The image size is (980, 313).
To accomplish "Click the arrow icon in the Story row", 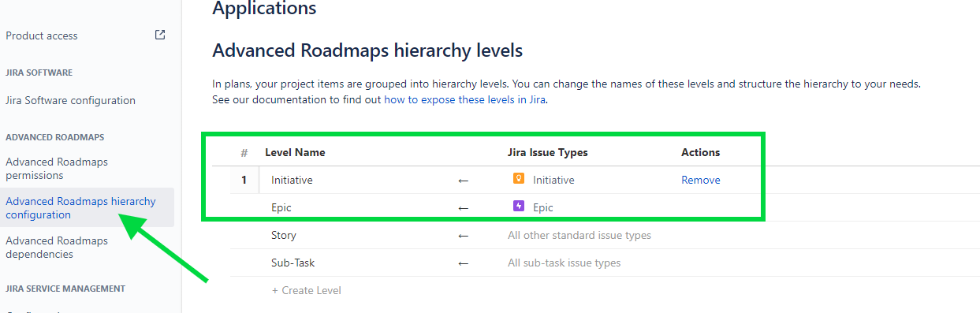I will (x=464, y=236).
